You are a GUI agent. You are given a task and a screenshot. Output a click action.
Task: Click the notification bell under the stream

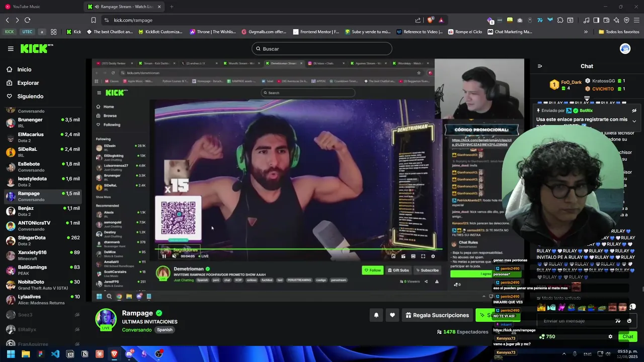[376, 315]
